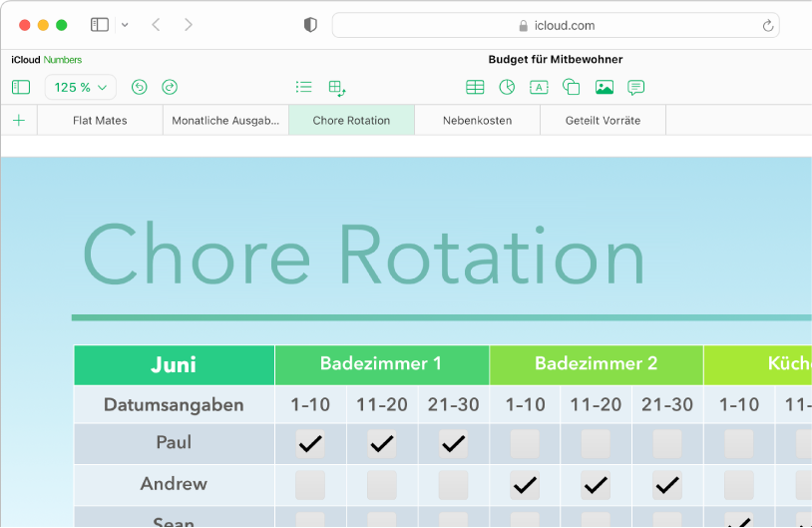Click the iCloud Numbers link
812x528 pixels.
pyautogui.click(x=47, y=60)
